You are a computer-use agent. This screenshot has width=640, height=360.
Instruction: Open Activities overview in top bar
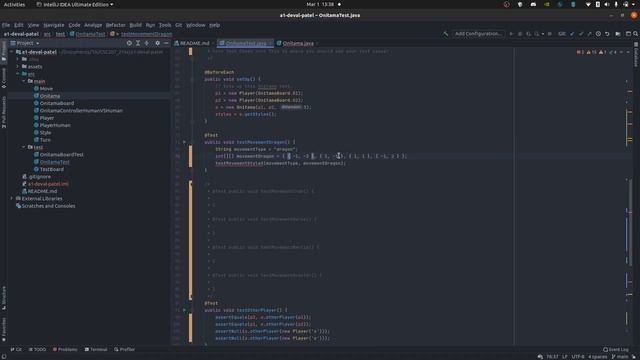point(14,4)
